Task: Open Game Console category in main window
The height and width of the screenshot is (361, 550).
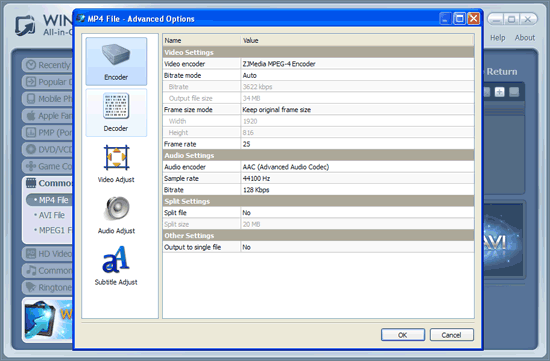Action: pos(48,166)
